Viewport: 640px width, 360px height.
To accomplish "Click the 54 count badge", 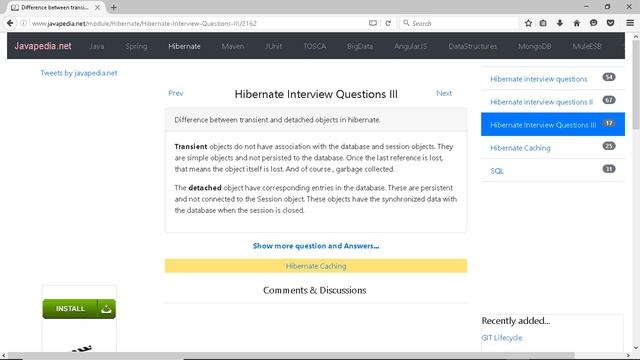I will click(x=609, y=77).
